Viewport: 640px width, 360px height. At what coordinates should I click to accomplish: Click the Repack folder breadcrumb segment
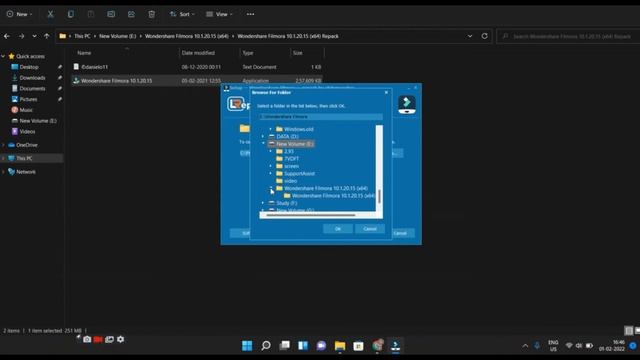pyautogui.click(x=288, y=36)
